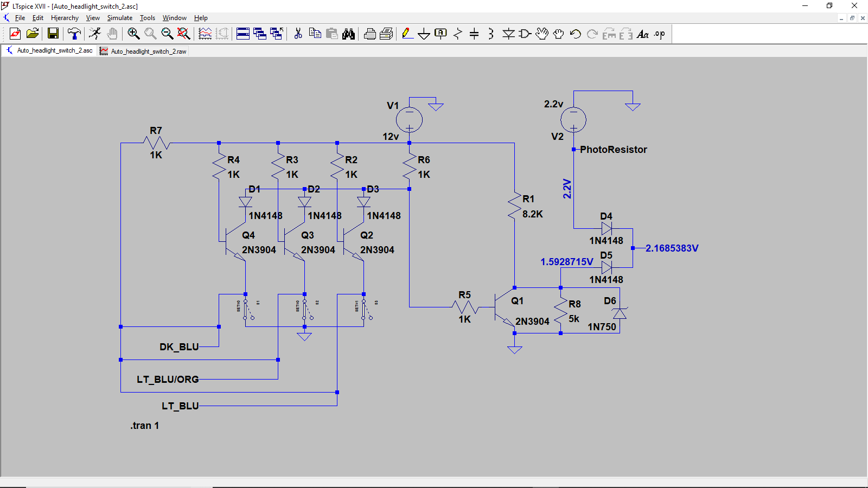
Task: Click the .tran 1 directive text
Action: click(144, 426)
